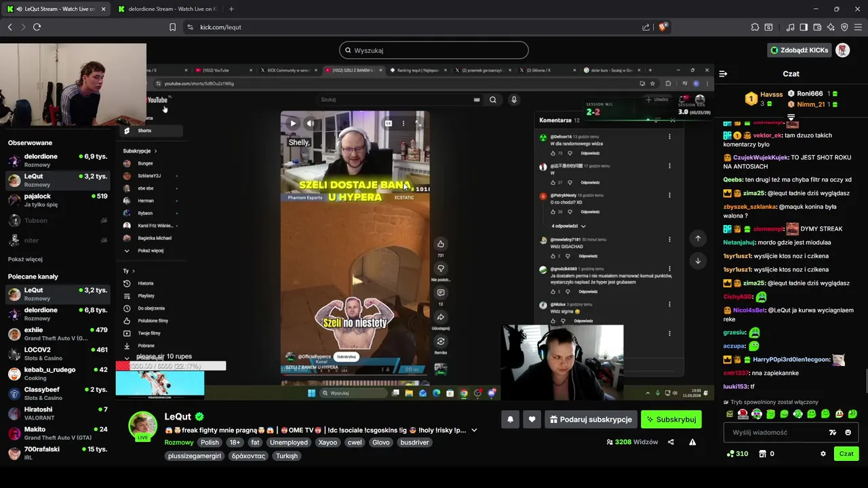Click username CzujekWujekKujek in chat
Screen dimensions: 868x488
[759, 157]
